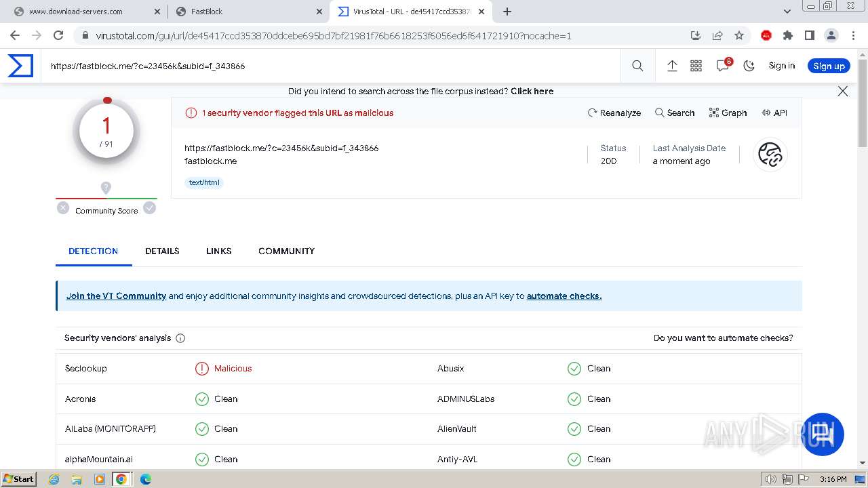
Task: Click the Malicious icon for Seclookup
Action: (202, 369)
